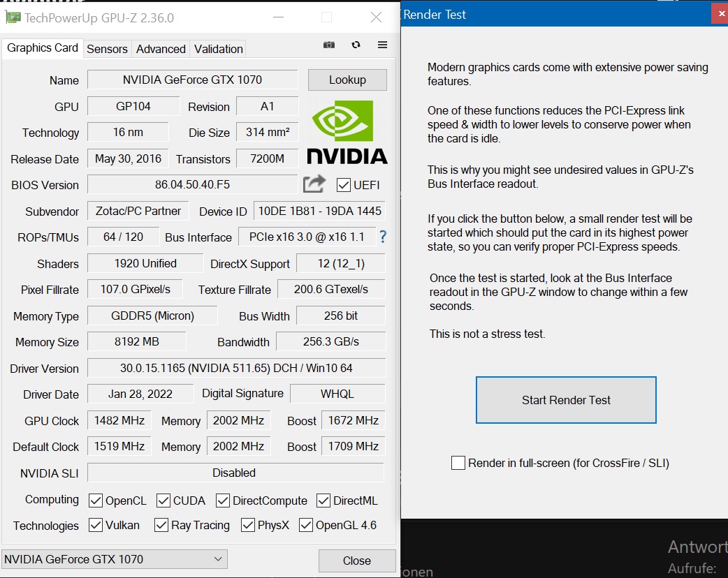Click the Boost field 1672 MHz
728x578 pixels.
[354, 420]
